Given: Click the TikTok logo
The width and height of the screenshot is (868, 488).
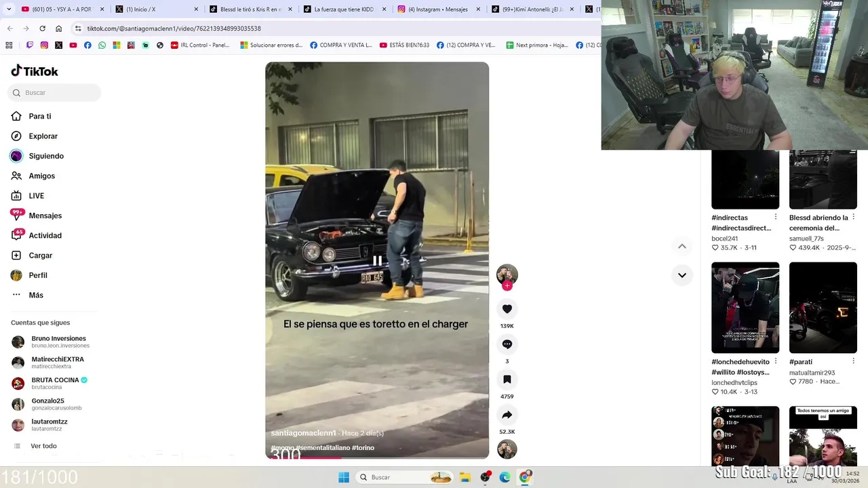Looking at the screenshot, I should 35,71.
